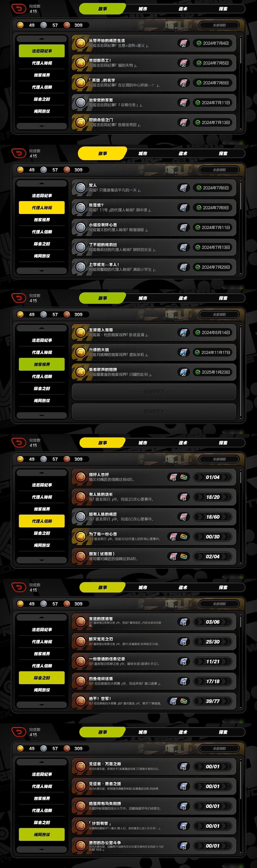Click the green checkmark dated 2024年7月4日
The width and height of the screenshot is (257, 868).
199,43
